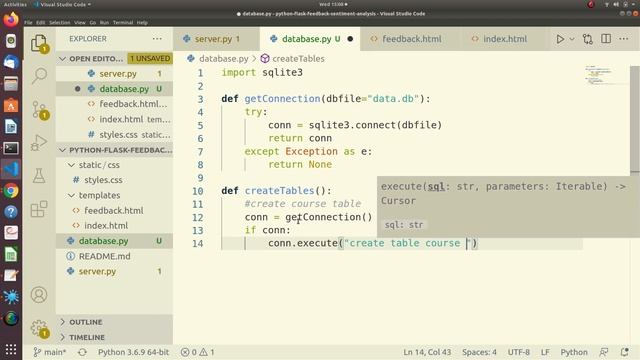The height and width of the screenshot is (360, 640).
Task: Click the editor minimap preview
Action: click(x=599, y=76)
